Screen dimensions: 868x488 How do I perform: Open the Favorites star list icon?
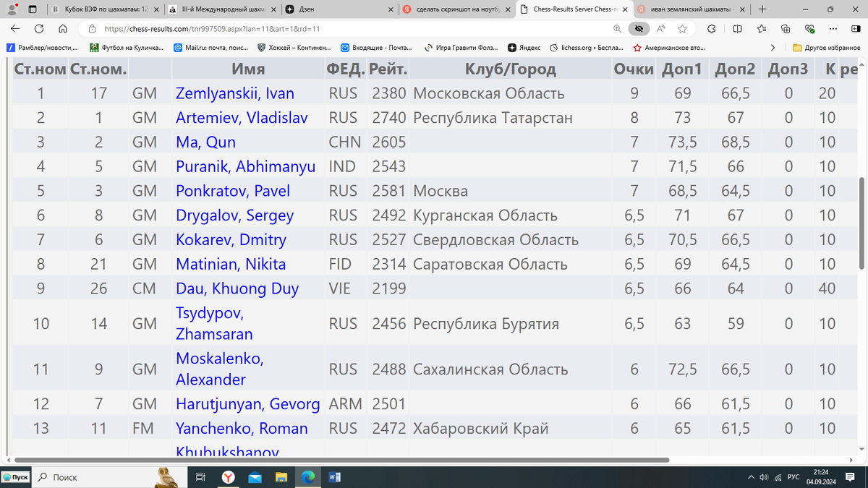pos(762,29)
